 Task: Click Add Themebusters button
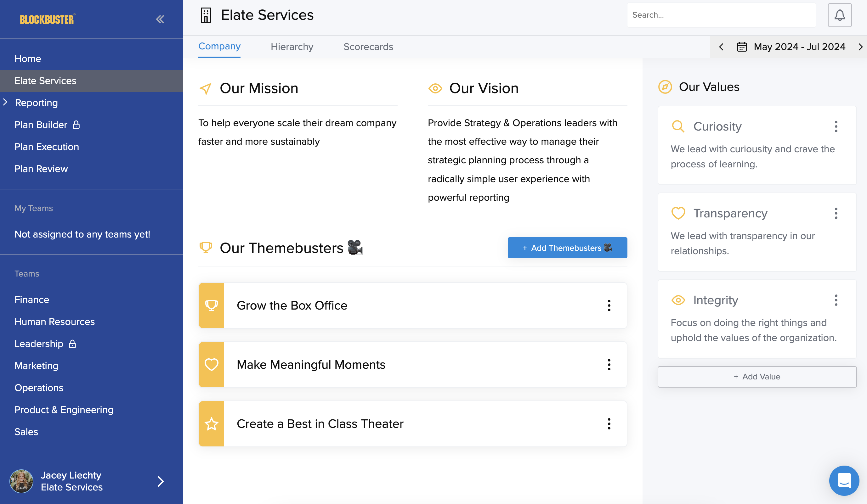click(x=567, y=248)
